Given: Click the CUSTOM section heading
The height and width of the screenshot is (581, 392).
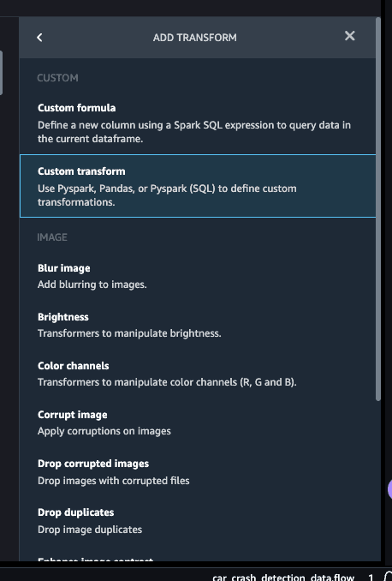Looking at the screenshot, I should click(x=57, y=78).
